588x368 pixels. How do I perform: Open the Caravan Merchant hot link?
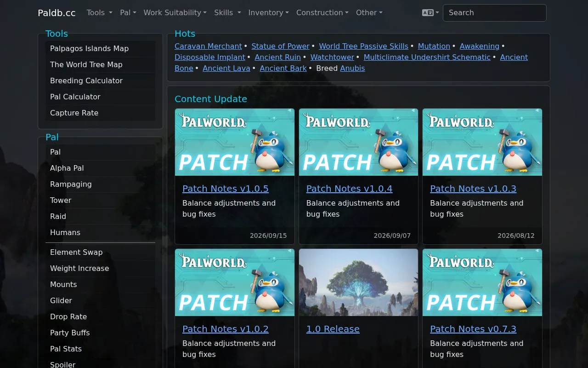(208, 46)
